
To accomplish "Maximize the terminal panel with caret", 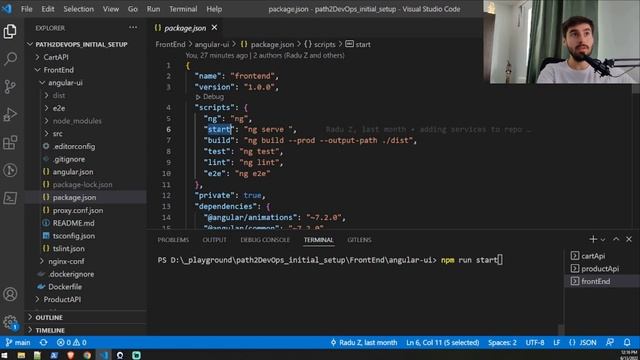I will point(616,239).
